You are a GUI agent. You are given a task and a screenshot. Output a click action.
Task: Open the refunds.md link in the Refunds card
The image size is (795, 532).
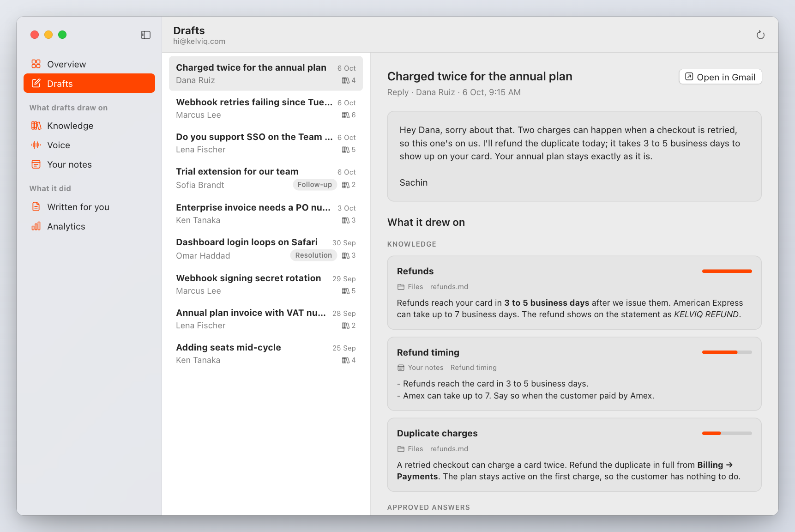(449, 287)
